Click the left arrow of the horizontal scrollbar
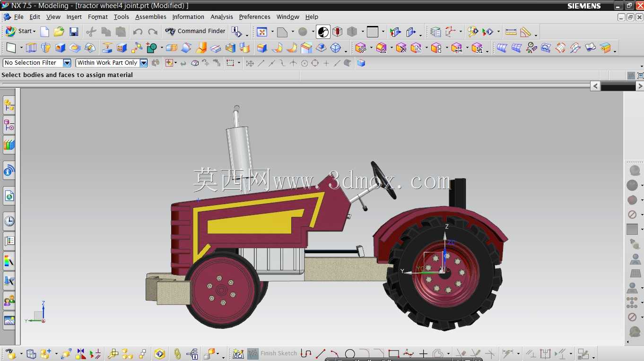644x361 pixels. (x=595, y=86)
